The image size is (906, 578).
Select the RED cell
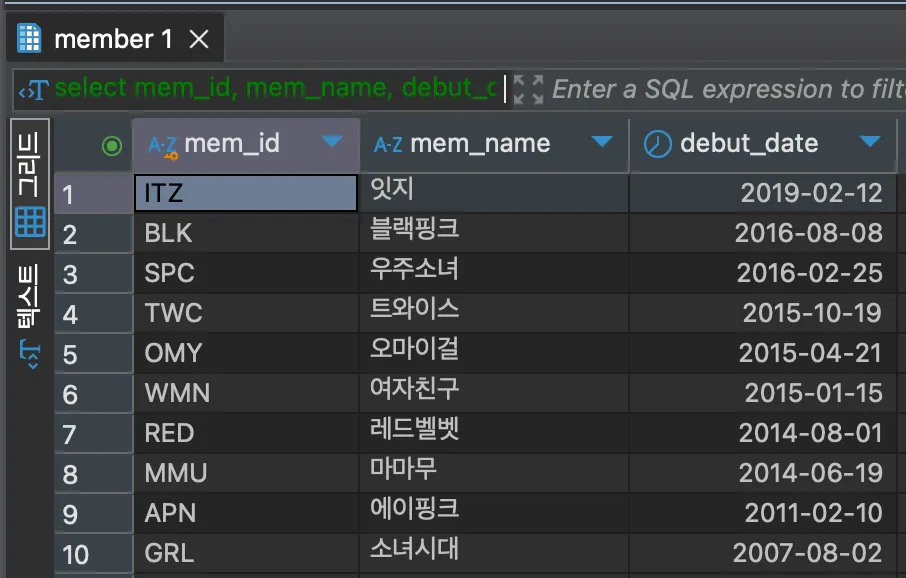coord(246,433)
